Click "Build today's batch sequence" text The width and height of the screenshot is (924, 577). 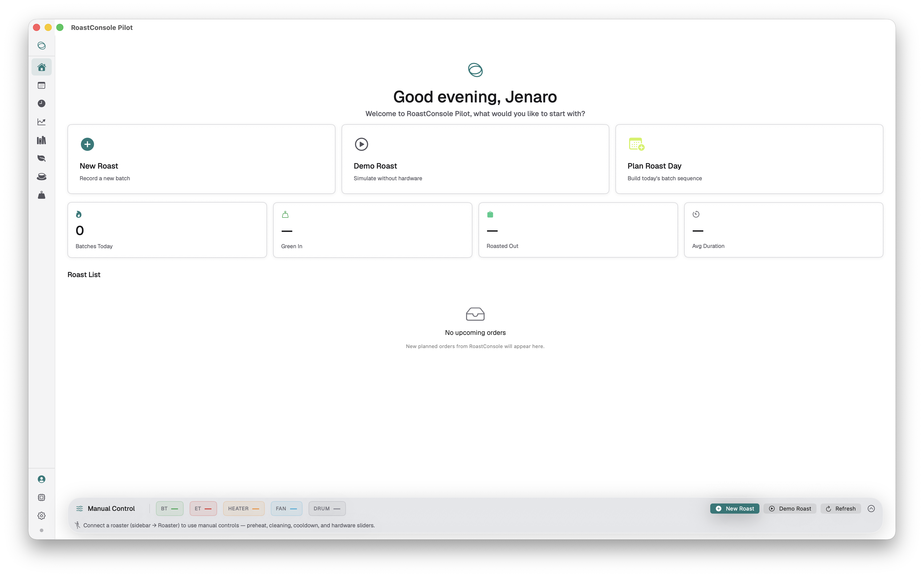tap(664, 178)
